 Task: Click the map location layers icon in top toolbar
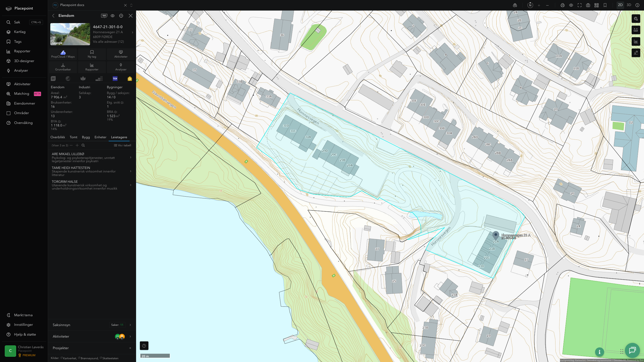tap(515, 5)
